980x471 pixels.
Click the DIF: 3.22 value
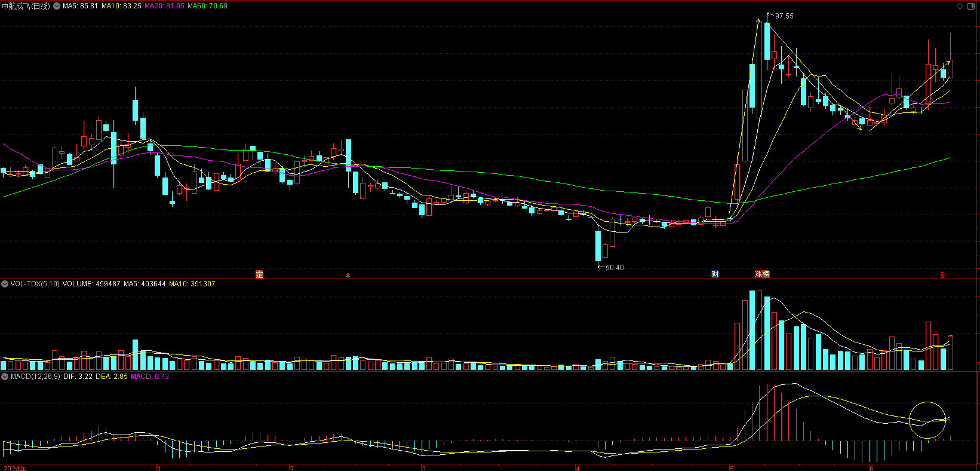tap(78, 377)
